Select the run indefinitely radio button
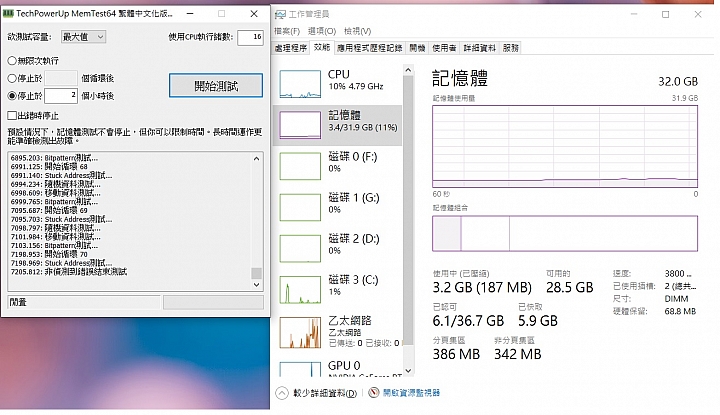720x415 pixels. 12,61
